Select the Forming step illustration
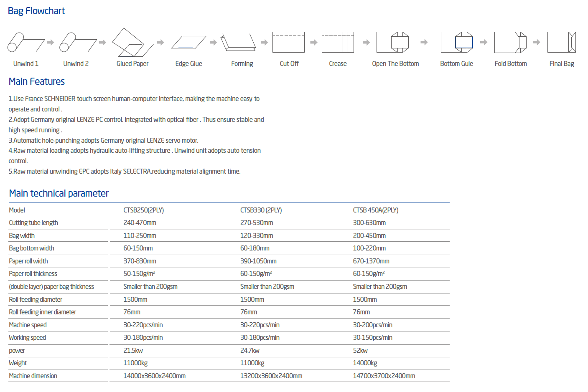This screenshot has width=588, height=392. [x=238, y=42]
